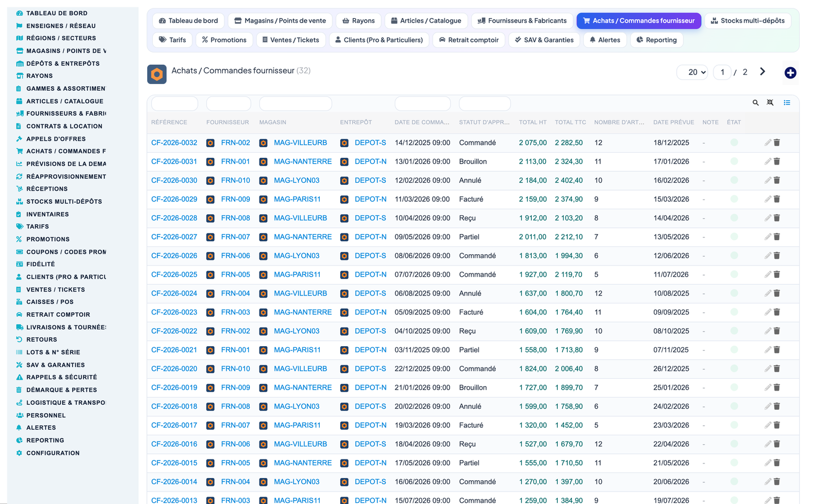Viewport: 815px width, 504px height.
Task: Click the clear-search crossed magnifier icon
Action: [x=770, y=103]
